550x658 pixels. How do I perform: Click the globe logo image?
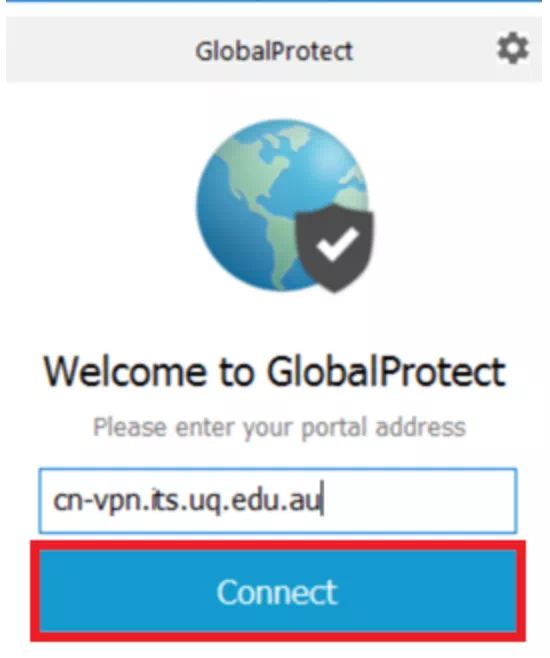(284, 206)
